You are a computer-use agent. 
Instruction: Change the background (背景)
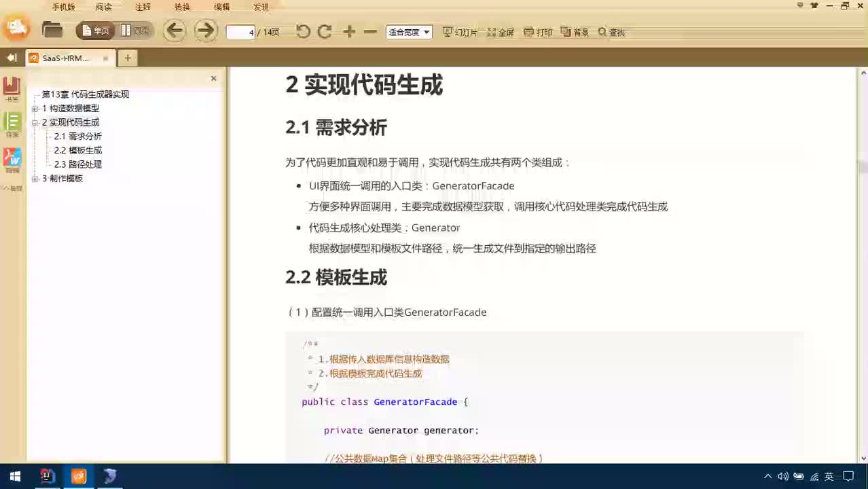tap(575, 32)
